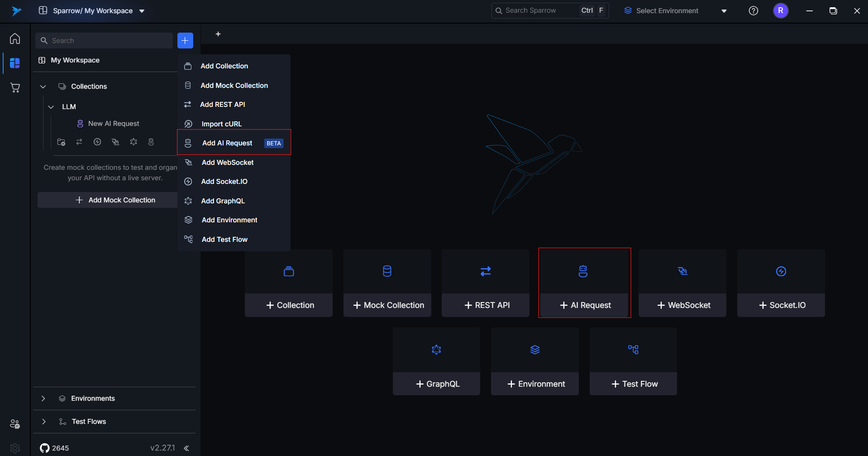The image size is (868, 456).
Task: Click sidebar Add Mock Collection button
Action: (108, 200)
